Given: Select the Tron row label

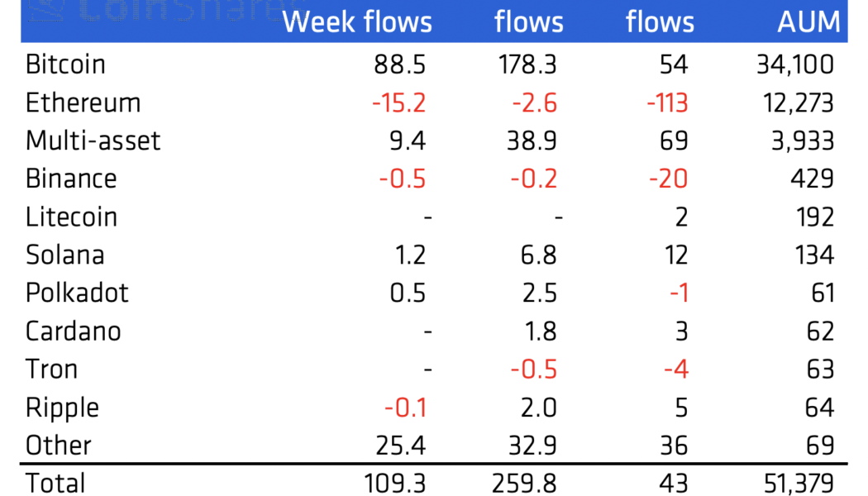Looking at the screenshot, I should [51, 369].
